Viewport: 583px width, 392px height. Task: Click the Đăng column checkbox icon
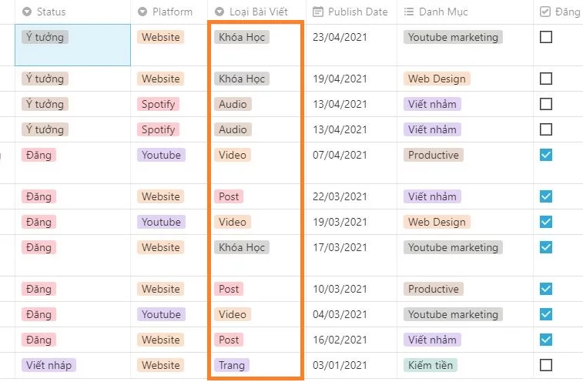545,12
